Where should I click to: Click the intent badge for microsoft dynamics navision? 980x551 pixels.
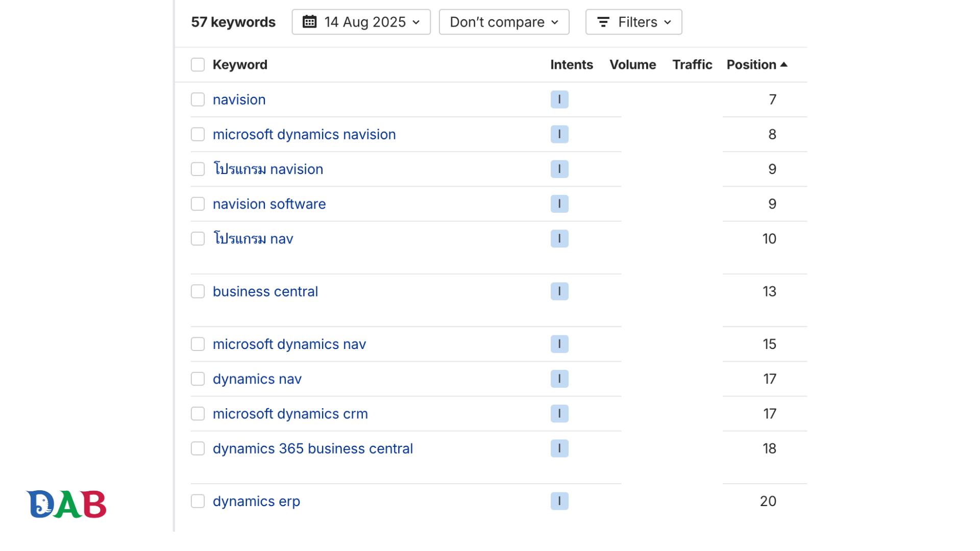point(559,134)
